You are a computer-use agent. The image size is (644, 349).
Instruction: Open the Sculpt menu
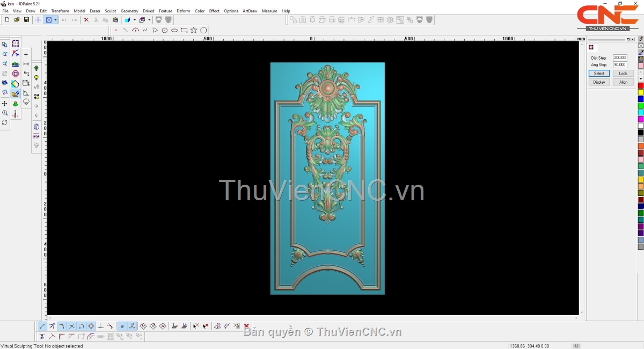[111, 11]
